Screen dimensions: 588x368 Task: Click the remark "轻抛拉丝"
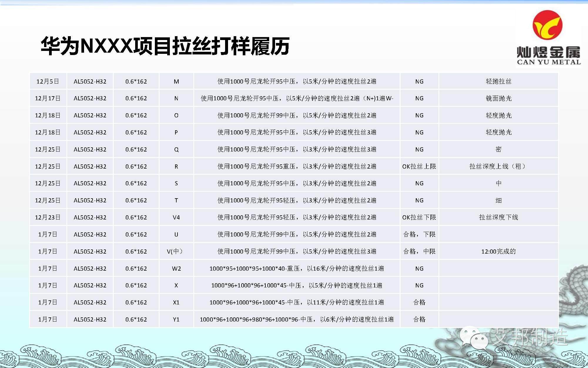[499, 81]
